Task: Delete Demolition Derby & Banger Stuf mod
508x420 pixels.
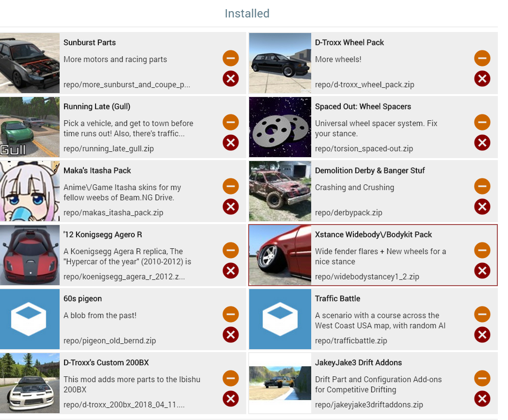Action: tap(482, 207)
